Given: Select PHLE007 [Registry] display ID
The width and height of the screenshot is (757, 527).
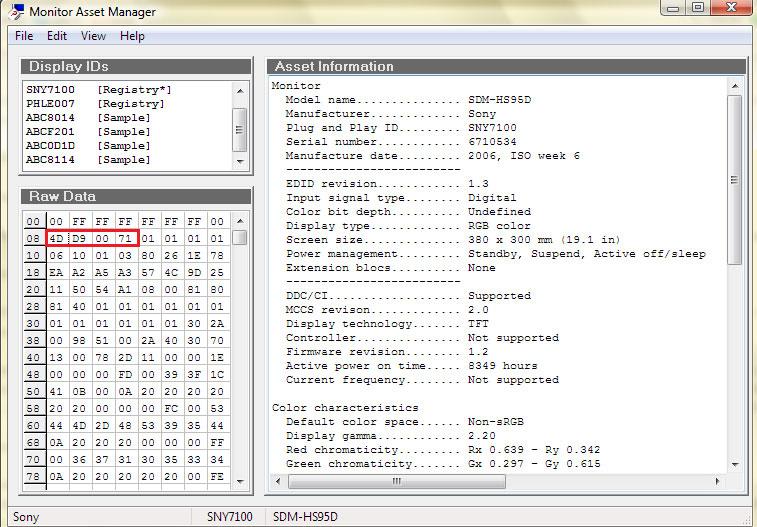Looking at the screenshot, I should pos(96,104).
